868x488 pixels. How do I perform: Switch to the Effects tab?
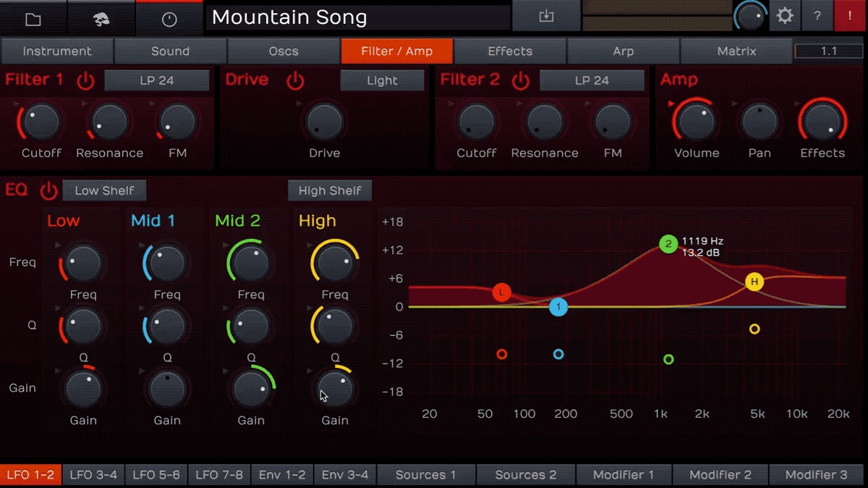click(510, 51)
